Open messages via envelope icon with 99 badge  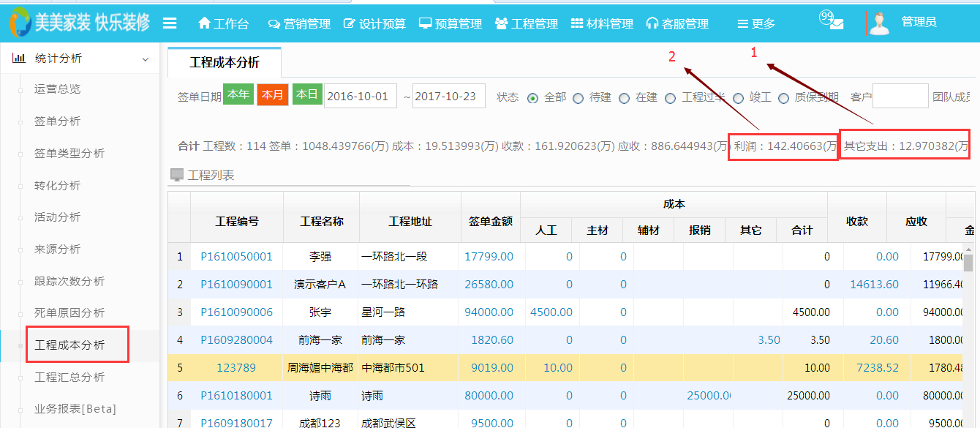[x=830, y=22]
